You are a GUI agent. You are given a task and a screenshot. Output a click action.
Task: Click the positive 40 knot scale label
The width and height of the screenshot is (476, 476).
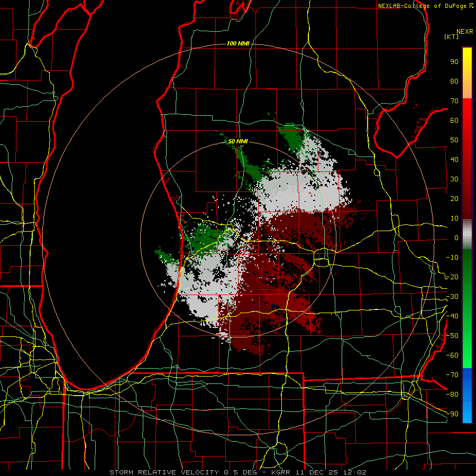click(454, 160)
